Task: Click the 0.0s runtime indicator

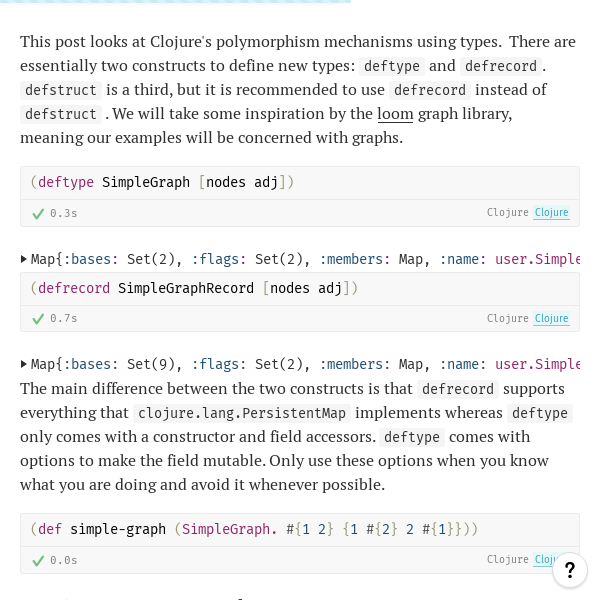Action: pos(64,560)
